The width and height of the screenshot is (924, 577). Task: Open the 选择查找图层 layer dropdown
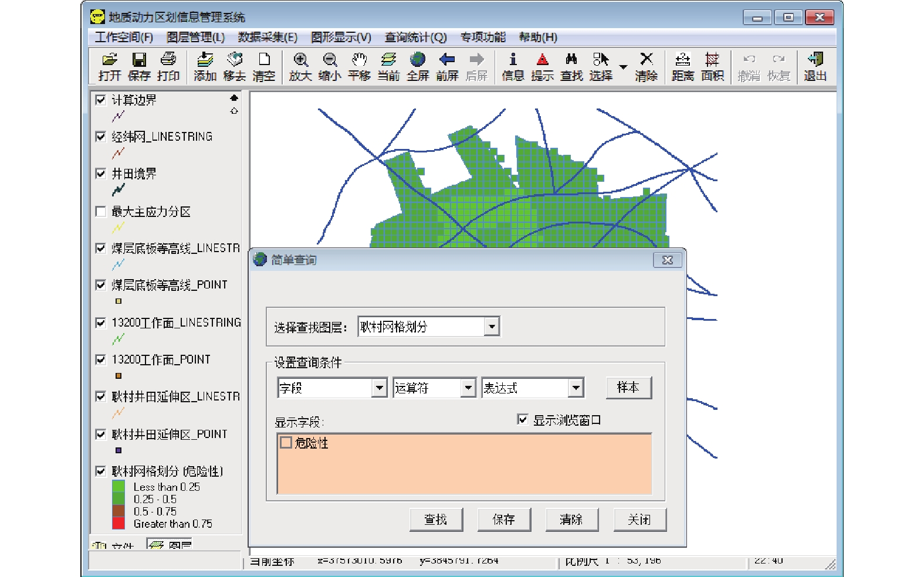pos(492,327)
